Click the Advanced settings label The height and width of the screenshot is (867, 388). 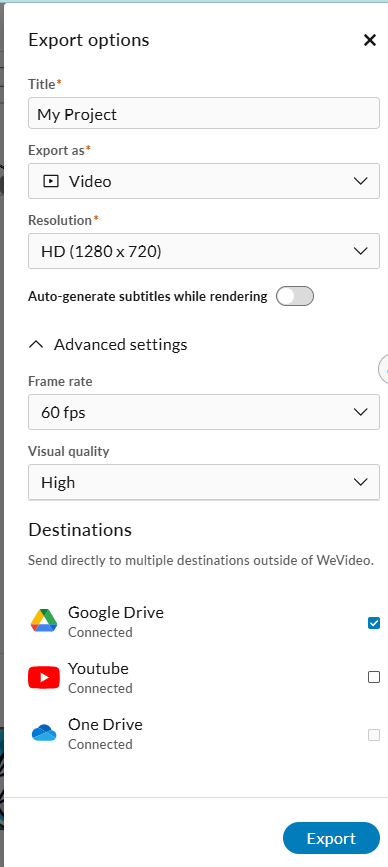(x=120, y=344)
